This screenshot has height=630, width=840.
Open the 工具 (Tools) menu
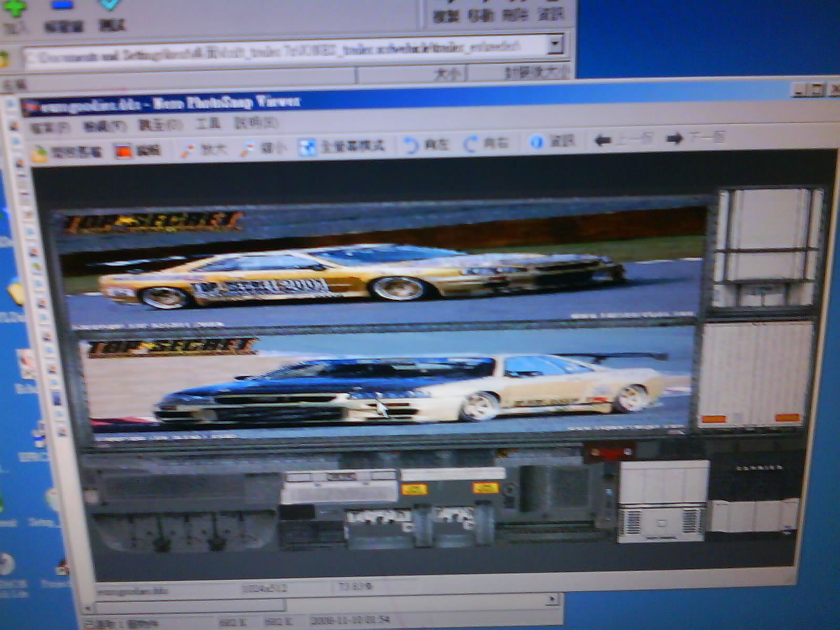[208, 124]
